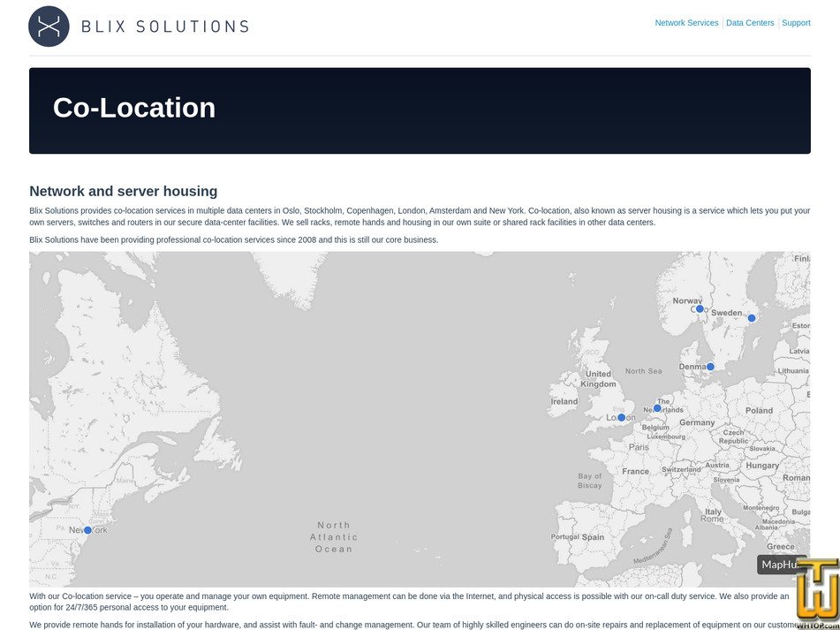Click the 'Germany' map label
The height and width of the screenshot is (630, 840).
[697, 422]
